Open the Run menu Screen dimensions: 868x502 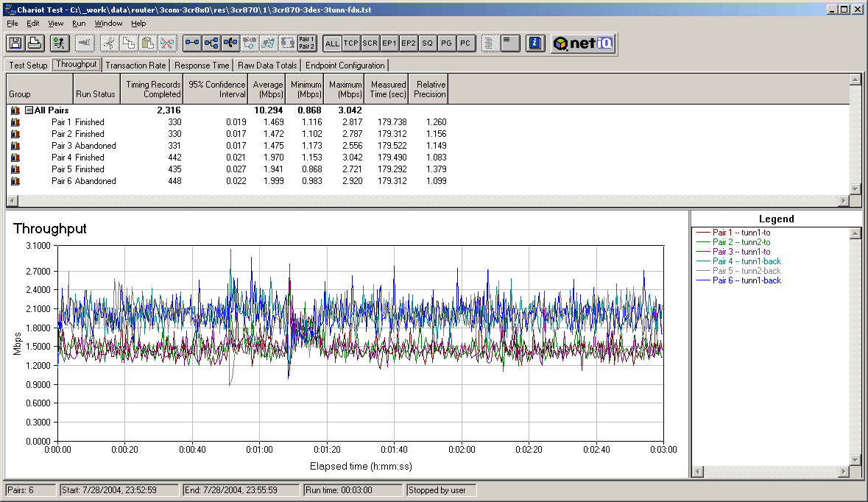pyautogui.click(x=79, y=24)
